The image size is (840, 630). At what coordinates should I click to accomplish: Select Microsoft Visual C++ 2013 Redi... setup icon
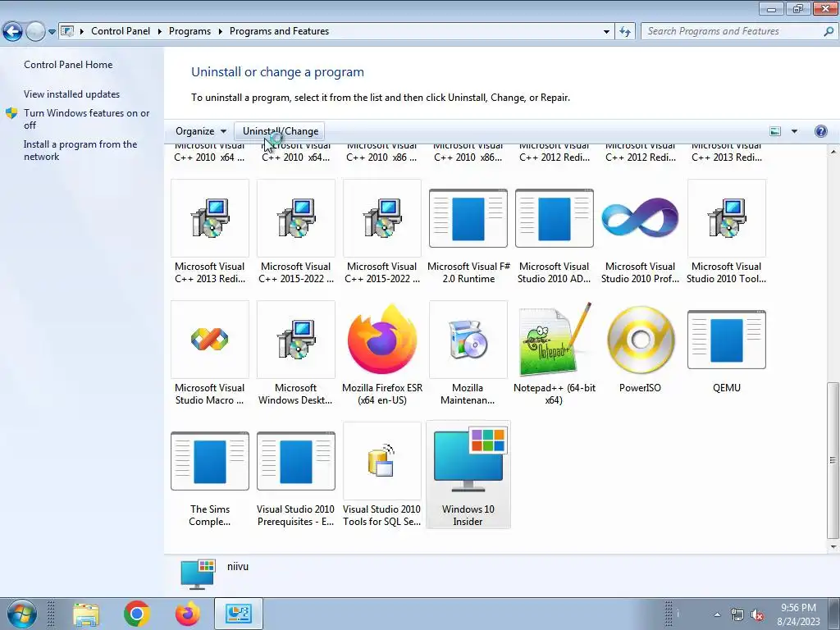[x=209, y=217]
